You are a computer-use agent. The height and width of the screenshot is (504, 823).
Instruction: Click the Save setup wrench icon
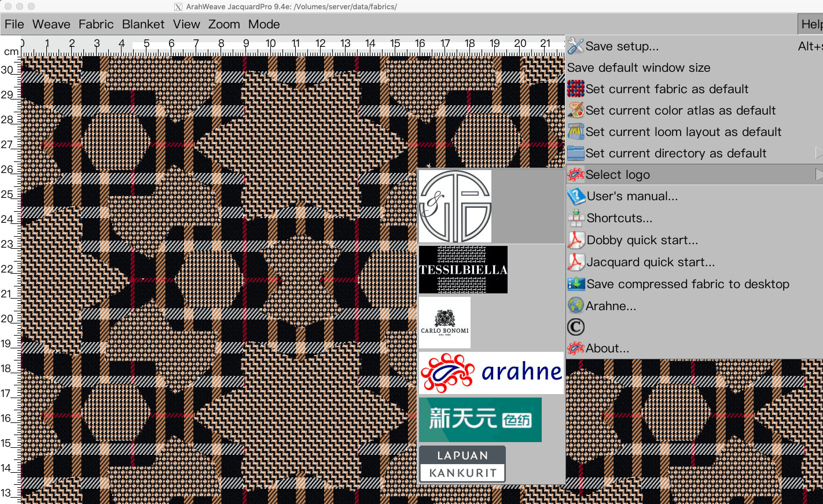click(x=576, y=46)
